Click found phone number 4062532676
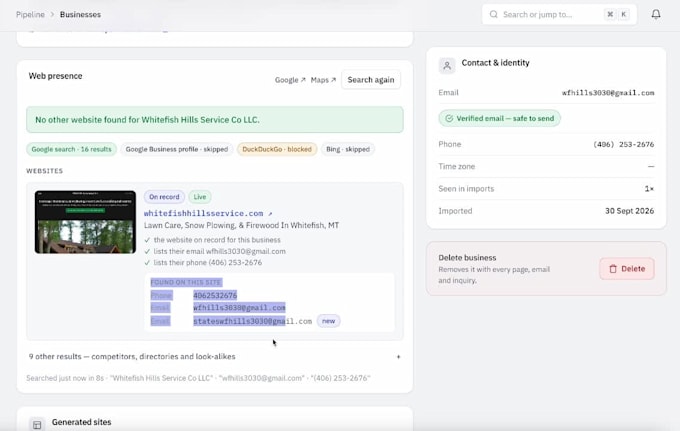The width and height of the screenshot is (680, 431). coord(215,296)
